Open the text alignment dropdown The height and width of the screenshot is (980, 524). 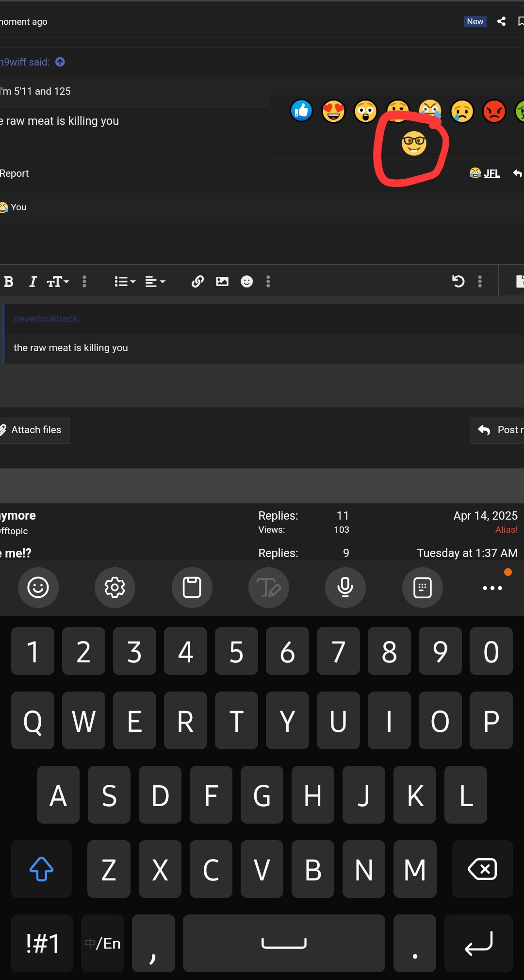coord(155,282)
